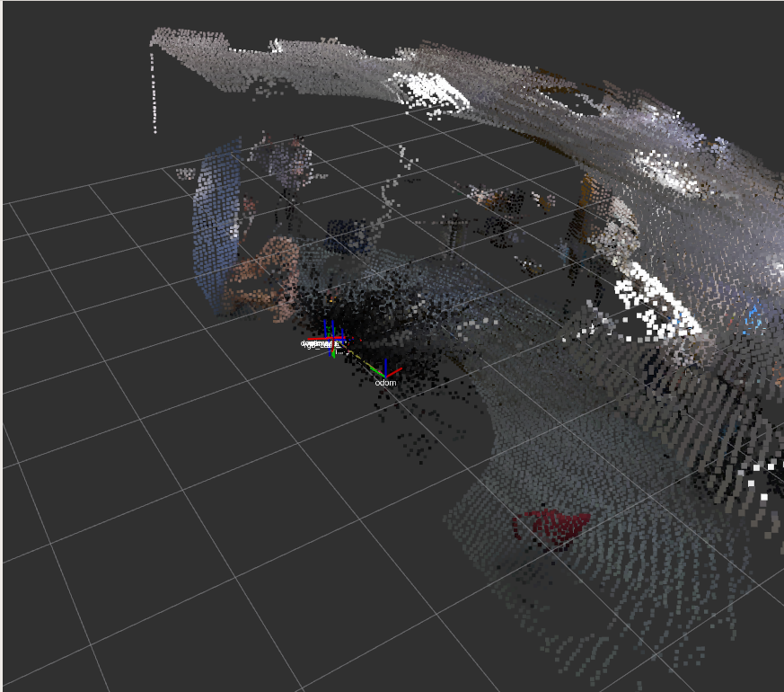Click the dark oval hole in upper point cloud
Viewport: 784px width, 692px height.
[x=575, y=103]
